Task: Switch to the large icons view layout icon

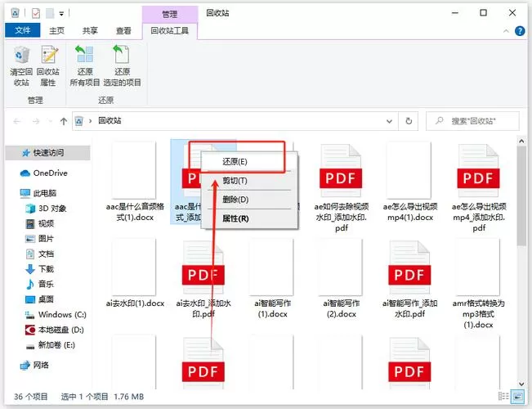Action: tap(518, 396)
